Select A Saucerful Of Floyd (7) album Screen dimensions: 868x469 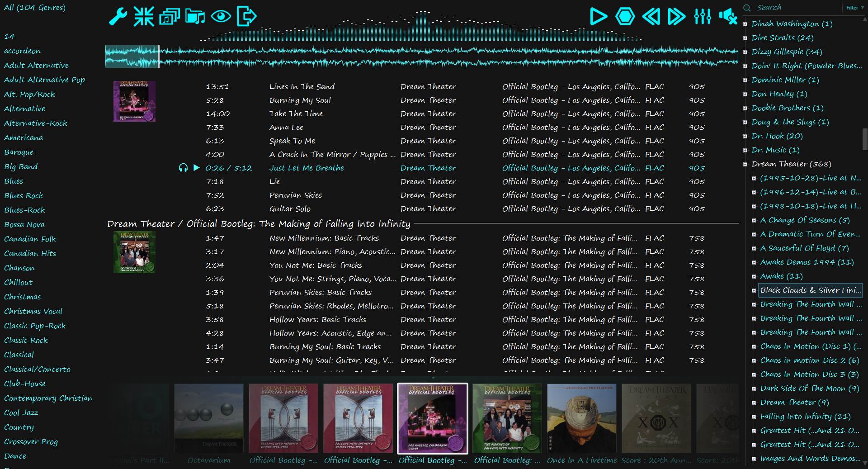point(804,248)
